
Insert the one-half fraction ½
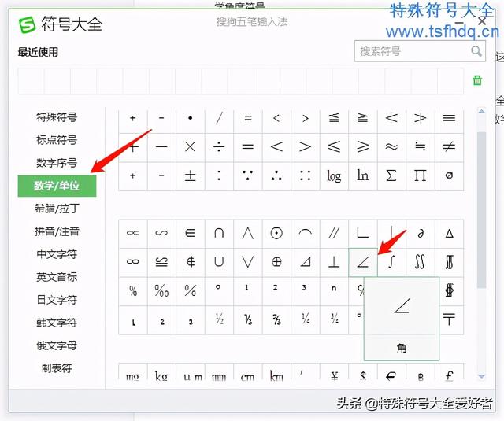219,319
